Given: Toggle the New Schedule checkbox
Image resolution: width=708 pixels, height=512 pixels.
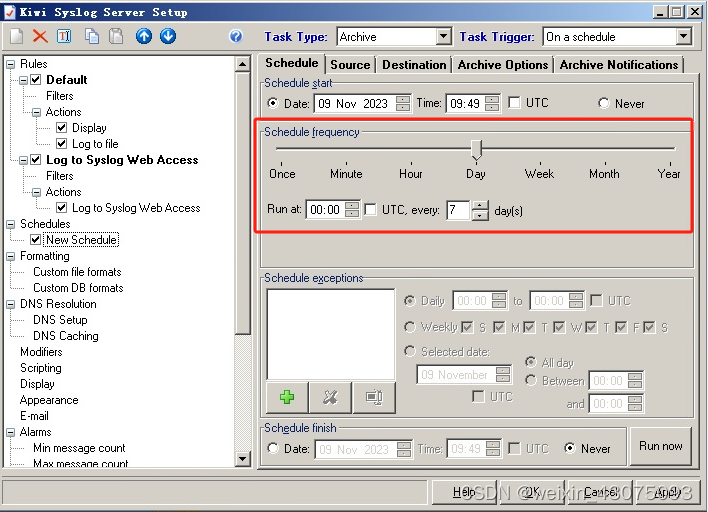Looking at the screenshot, I should click(36, 240).
